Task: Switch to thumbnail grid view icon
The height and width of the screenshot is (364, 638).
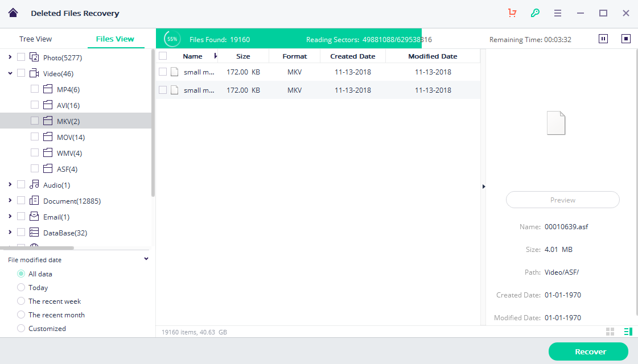Action: [610, 332]
